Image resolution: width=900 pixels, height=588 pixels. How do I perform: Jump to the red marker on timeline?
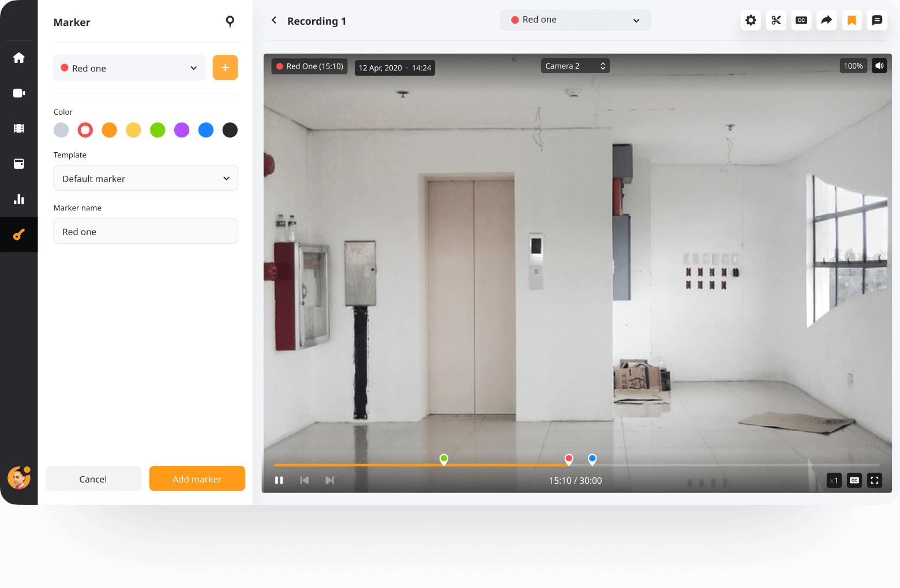point(569,459)
